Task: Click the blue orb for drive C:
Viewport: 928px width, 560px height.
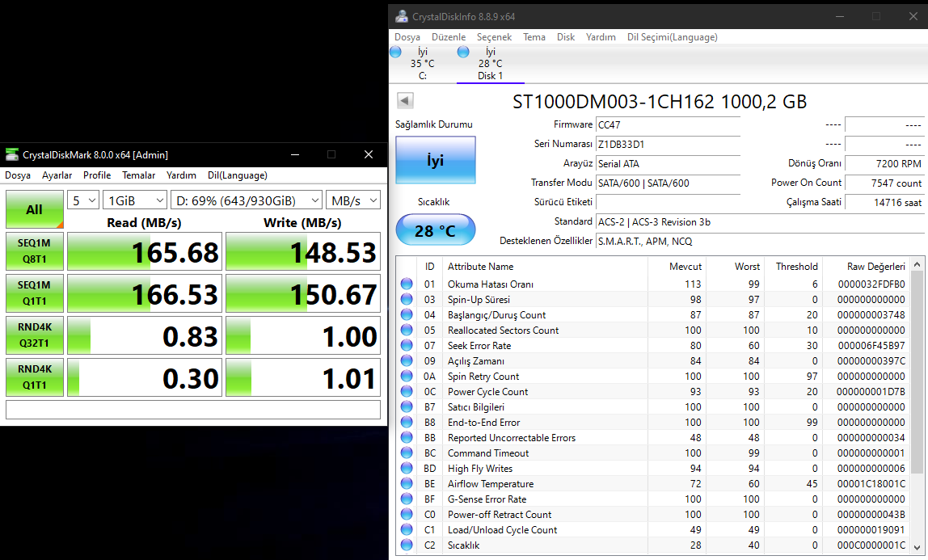Action: [x=395, y=52]
